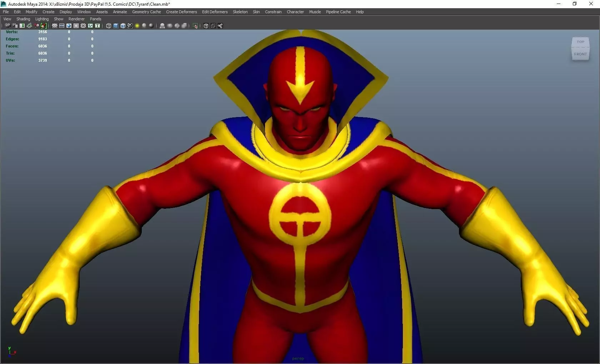Click the X-Ray Joints icon
This screenshot has height=364, width=600.
[x=220, y=26]
